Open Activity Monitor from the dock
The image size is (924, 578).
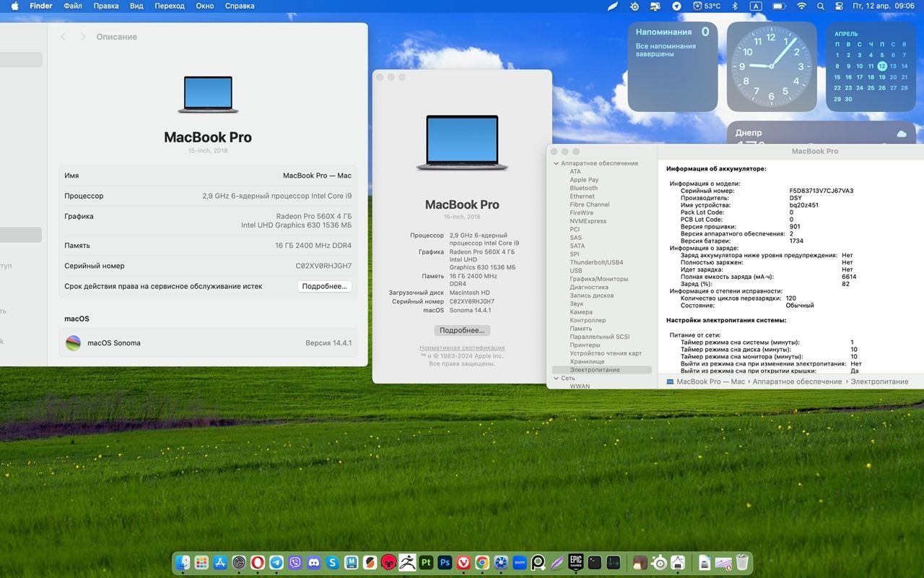tap(614, 562)
